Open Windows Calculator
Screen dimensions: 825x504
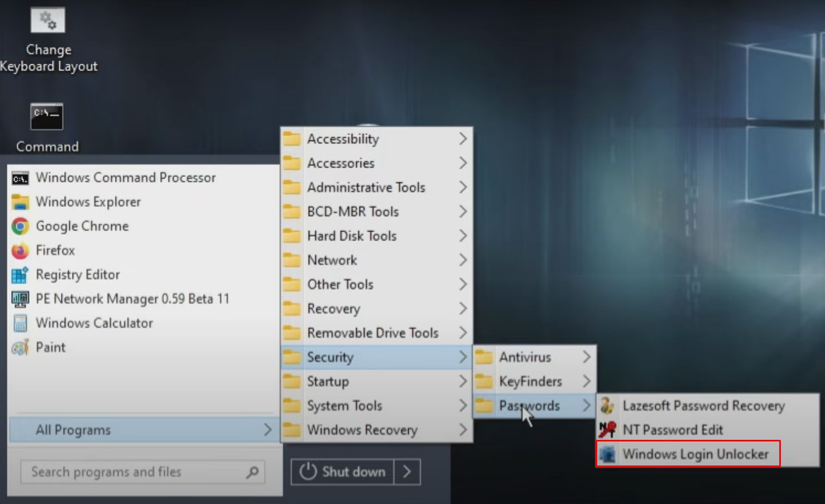[94, 323]
